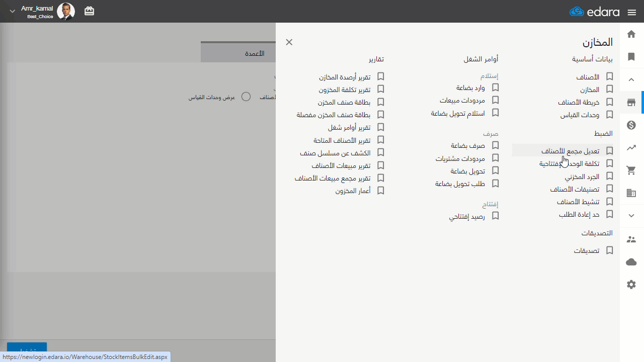
Task: Open بطاقة صنف المخزن مفصلة report
Action: coord(334,115)
